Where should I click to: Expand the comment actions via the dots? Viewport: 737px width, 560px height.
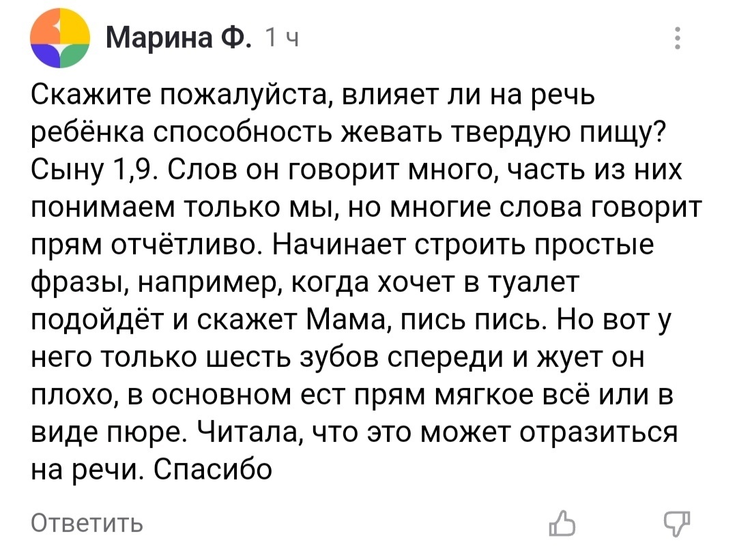tap(677, 38)
